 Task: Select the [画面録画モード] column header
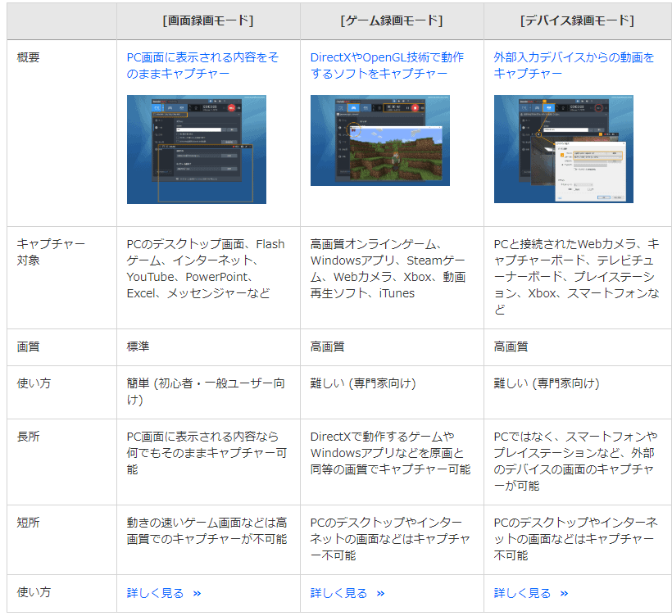click(207, 20)
